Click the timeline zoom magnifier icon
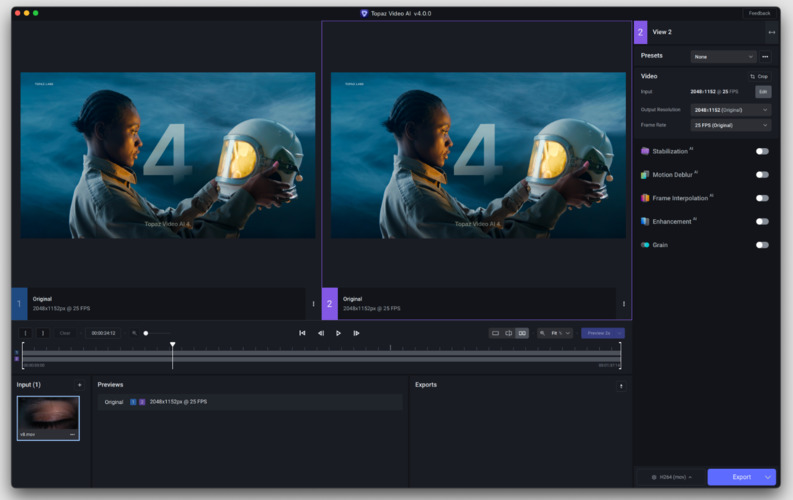793x500 pixels. click(x=134, y=333)
